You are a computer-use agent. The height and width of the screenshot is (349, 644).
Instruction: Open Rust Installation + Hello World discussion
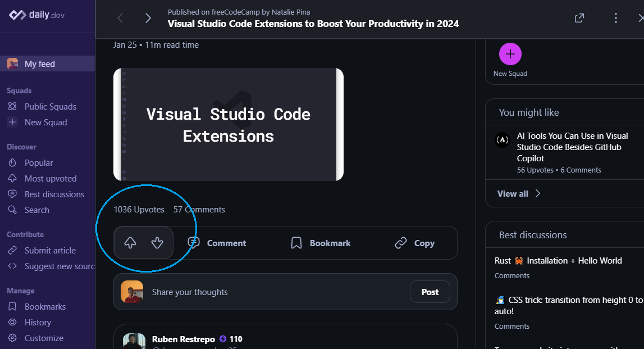click(558, 261)
